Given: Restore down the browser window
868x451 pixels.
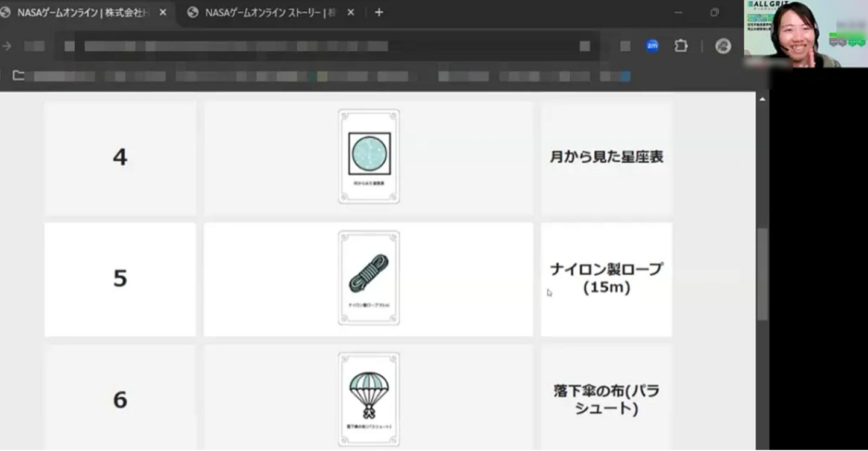Looking at the screenshot, I should [715, 13].
